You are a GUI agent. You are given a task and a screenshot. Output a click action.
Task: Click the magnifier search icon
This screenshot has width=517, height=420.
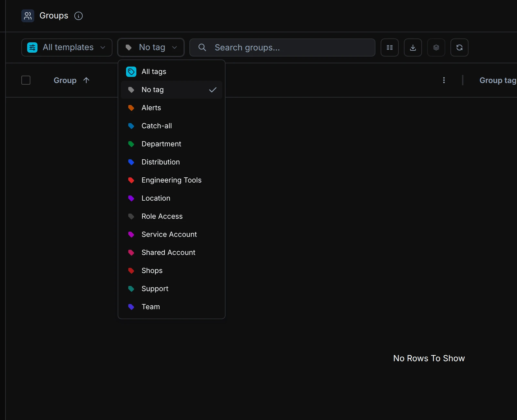[x=202, y=47]
